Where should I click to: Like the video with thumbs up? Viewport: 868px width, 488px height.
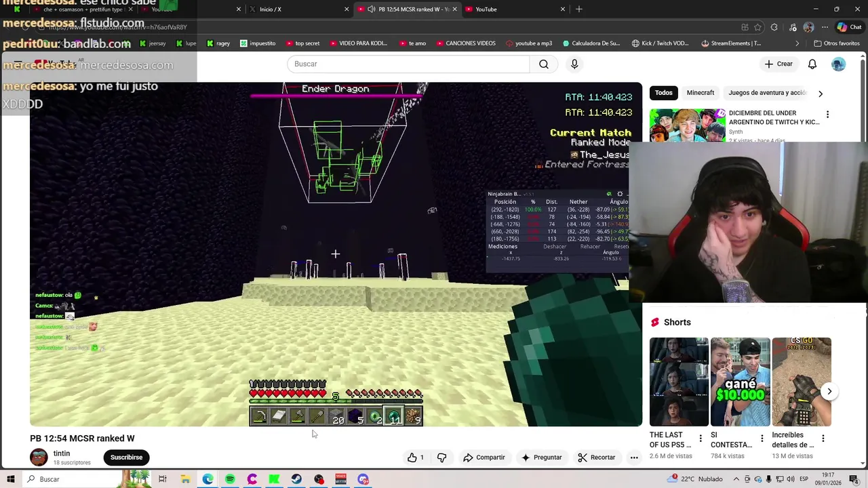[x=416, y=457]
